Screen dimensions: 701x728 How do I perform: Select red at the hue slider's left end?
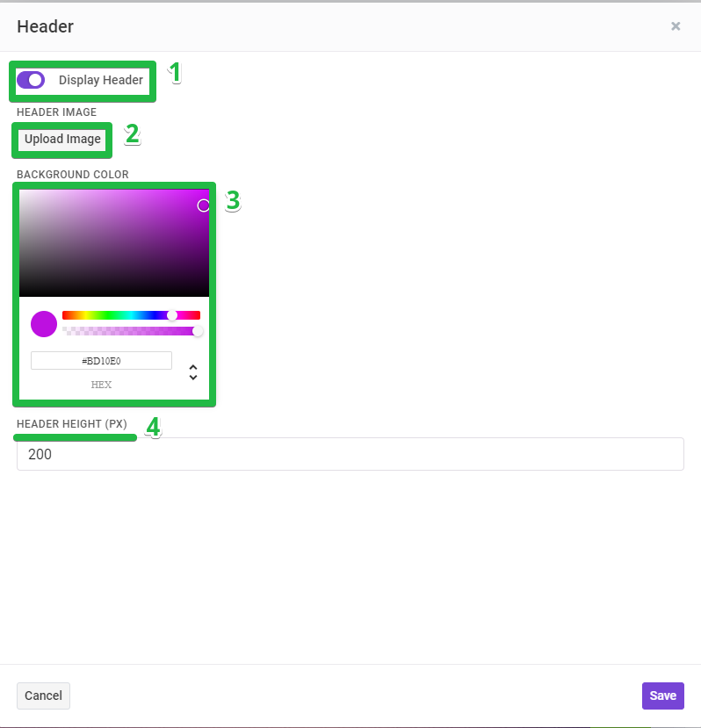64,315
